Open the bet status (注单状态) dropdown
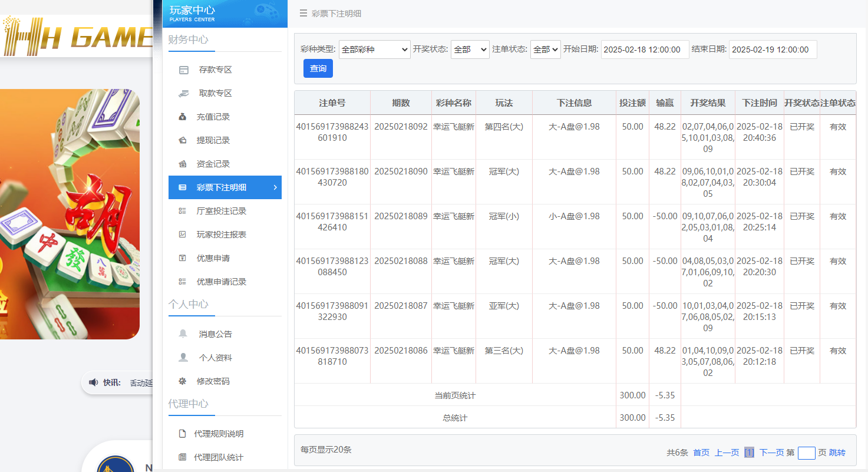The width and height of the screenshot is (868, 472). pos(545,49)
